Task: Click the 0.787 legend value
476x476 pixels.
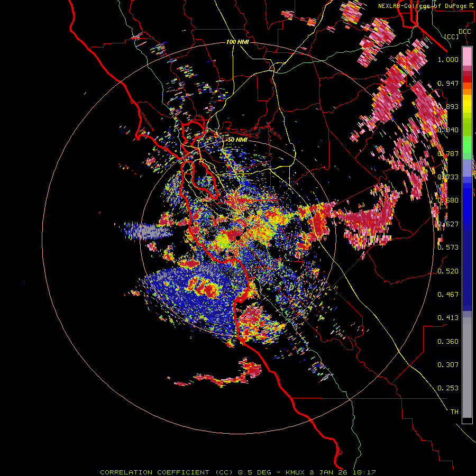Action: (x=448, y=153)
